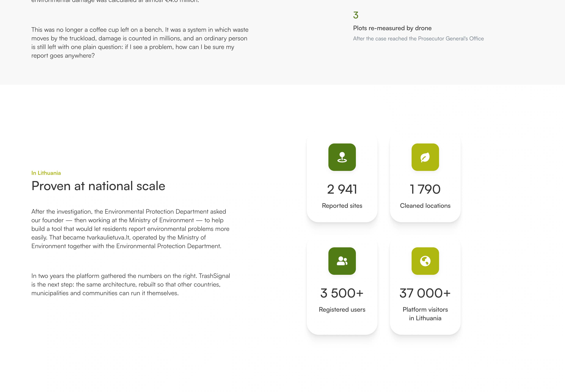565x392 pixels.
Task: Click the Reported sites label
Action: [342, 206]
